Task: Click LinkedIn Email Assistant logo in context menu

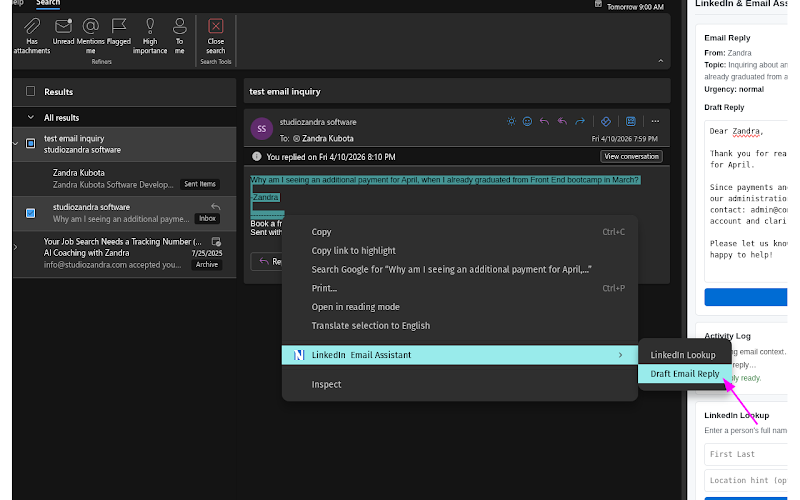Action: click(x=299, y=355)
